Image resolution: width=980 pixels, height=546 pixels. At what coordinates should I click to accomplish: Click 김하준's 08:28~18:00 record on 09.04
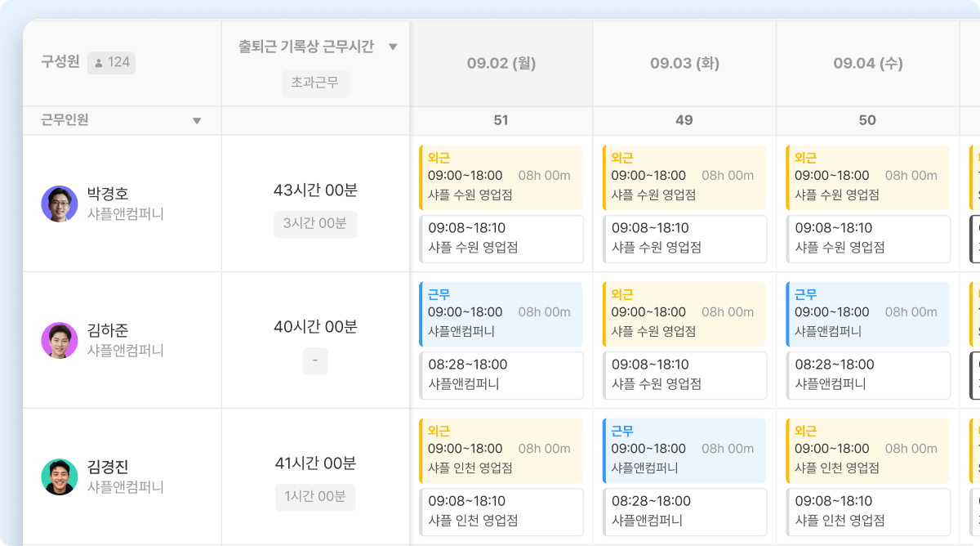(x=867, y=375)
